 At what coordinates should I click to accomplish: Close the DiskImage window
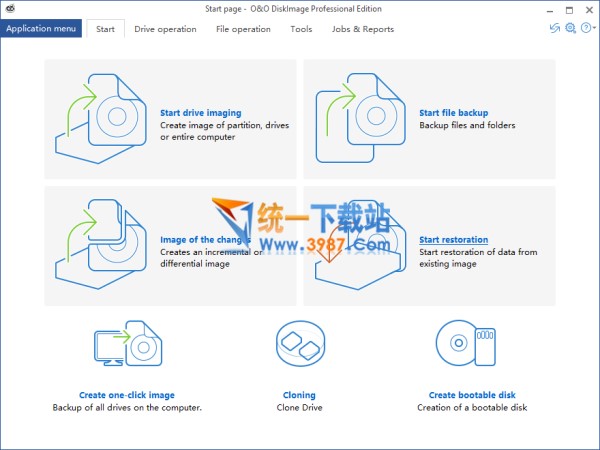click(589, 10)
